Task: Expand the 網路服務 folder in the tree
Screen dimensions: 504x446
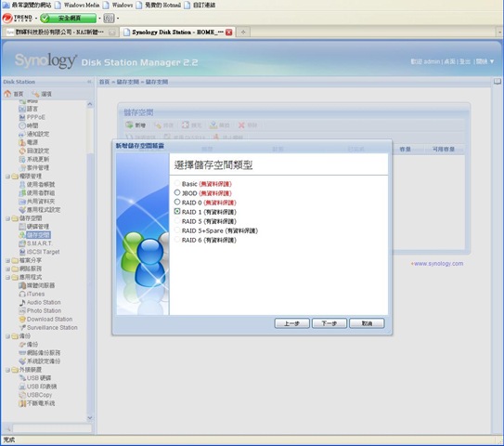Action: click(x=7, y=269)
